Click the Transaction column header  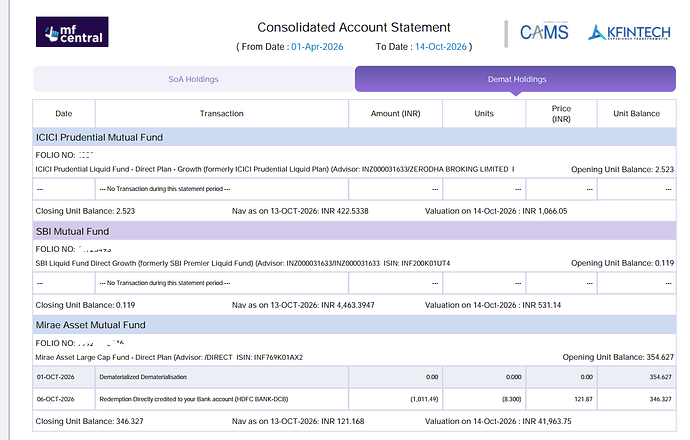(x=221, y=114)
